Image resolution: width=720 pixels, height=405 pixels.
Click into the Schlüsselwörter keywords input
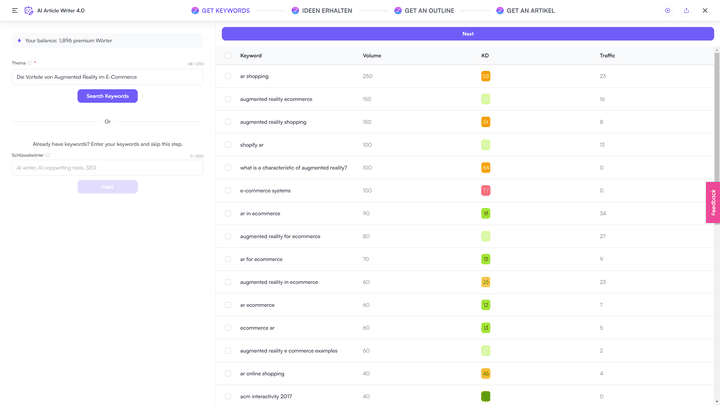pos(107,168)
